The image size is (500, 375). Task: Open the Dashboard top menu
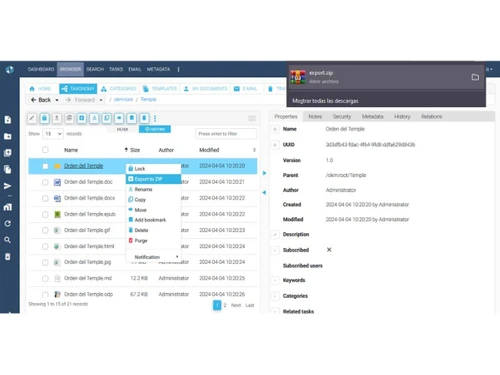click(x=41, y=69)
